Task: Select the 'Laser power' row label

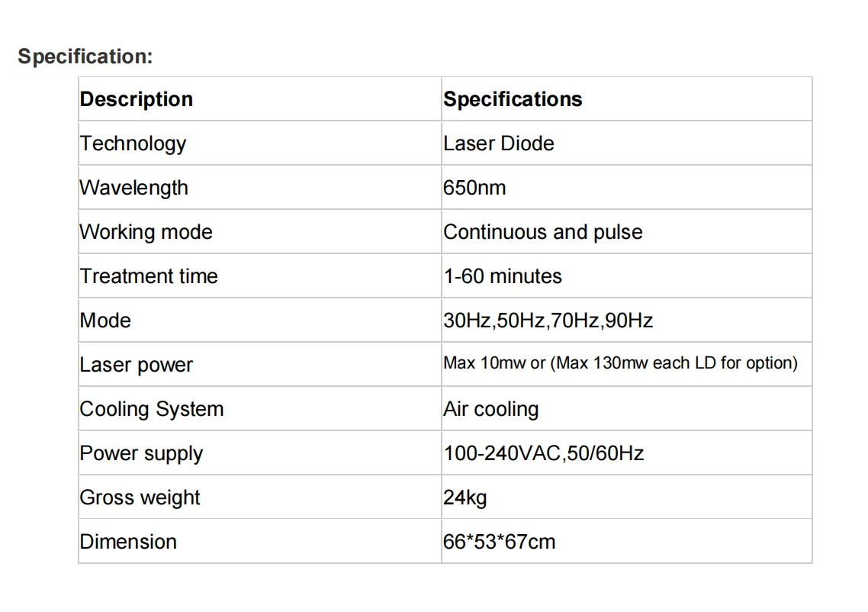Action: click(x=137, y=366)
